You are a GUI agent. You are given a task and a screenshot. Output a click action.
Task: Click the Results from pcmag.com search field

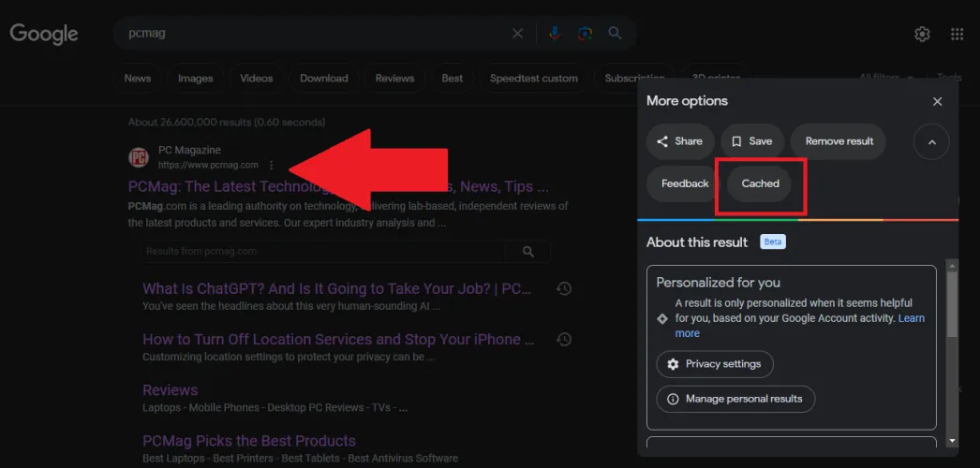(323, 252)
